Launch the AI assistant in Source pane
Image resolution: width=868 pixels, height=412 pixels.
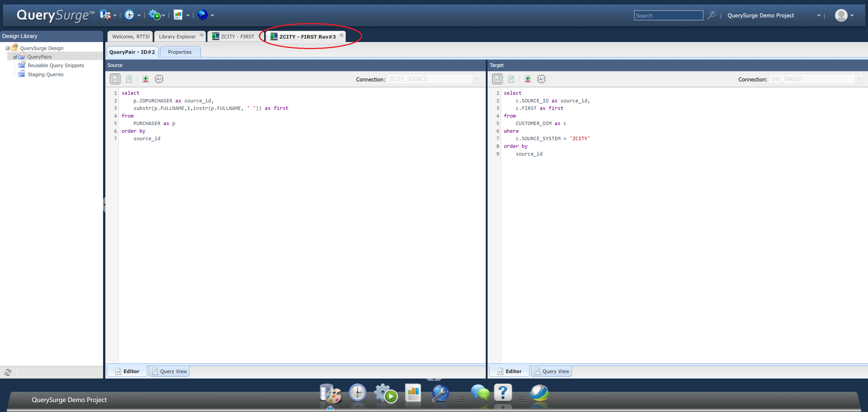(159, 79)
